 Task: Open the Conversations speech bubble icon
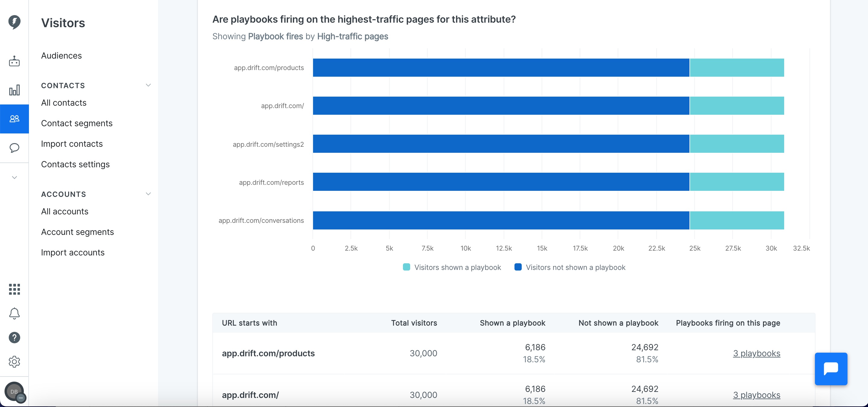14,148
